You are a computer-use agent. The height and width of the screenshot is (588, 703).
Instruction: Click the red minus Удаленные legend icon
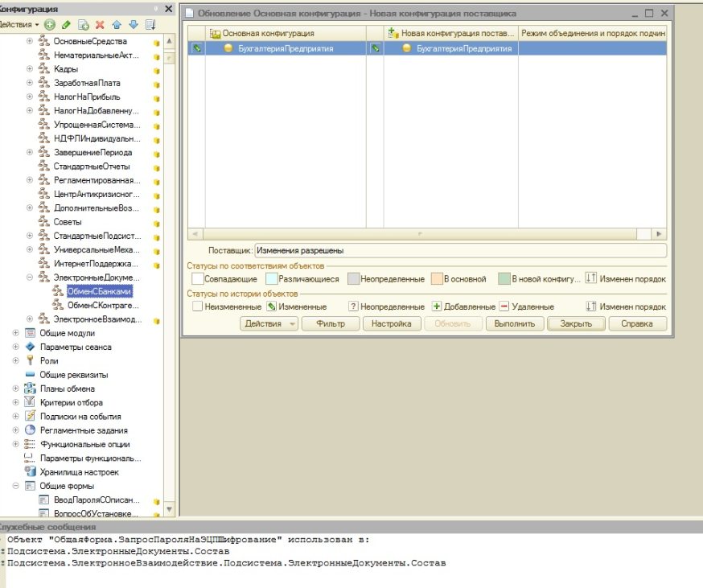click(504, 306)
